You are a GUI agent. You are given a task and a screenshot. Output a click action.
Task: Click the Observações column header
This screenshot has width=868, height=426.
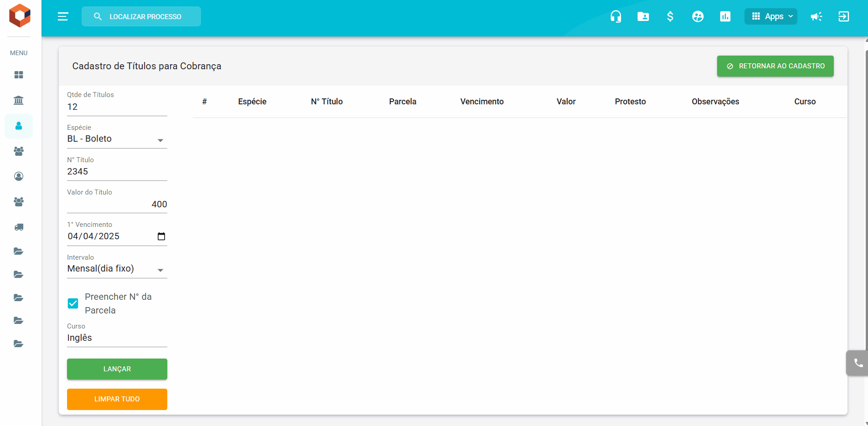[x=715, y=102]
